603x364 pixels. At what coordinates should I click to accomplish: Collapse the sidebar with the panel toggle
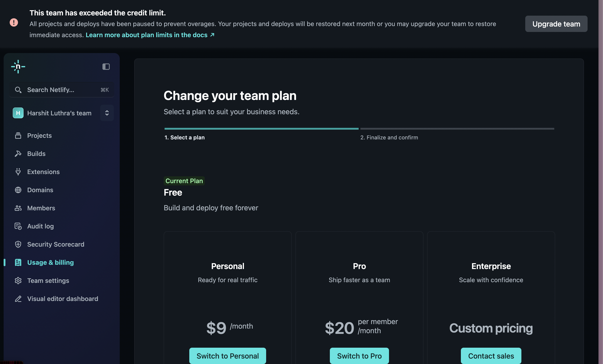click(x=106, y=67)
